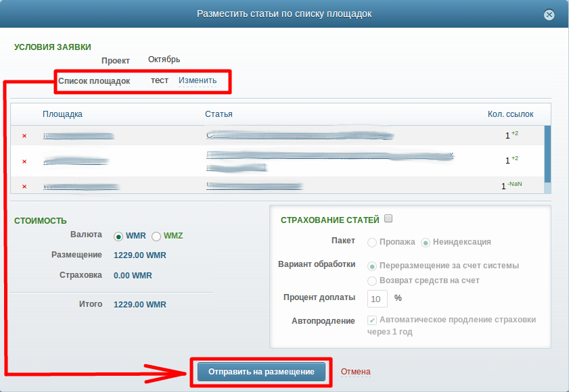Click the Отмена link
569x392 pixels.
[356, 372]
